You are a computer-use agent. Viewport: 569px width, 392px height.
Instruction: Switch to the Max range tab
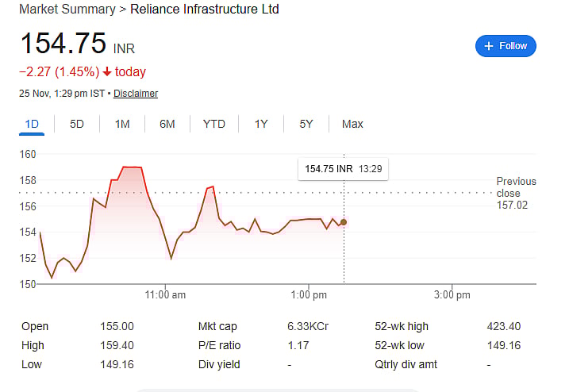click(352, 124)
